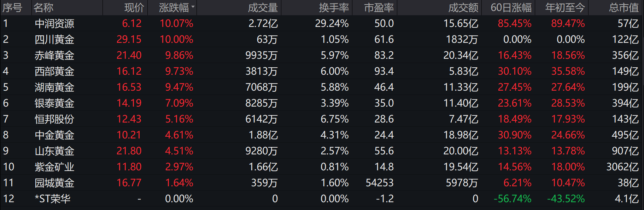Screen dimensions: 644x210
Task: Sort table by 成交额 header
Action: (x=463, y=7)
